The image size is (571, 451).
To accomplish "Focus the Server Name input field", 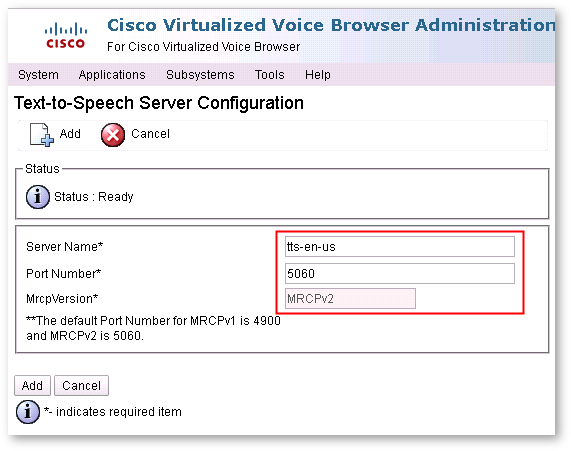I will [400, 247].
